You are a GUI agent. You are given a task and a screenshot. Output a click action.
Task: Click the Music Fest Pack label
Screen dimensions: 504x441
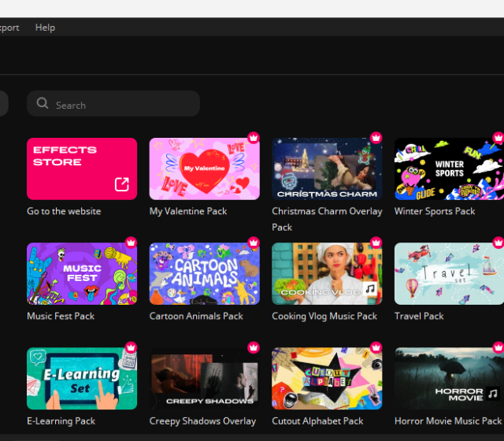(61, 316)
